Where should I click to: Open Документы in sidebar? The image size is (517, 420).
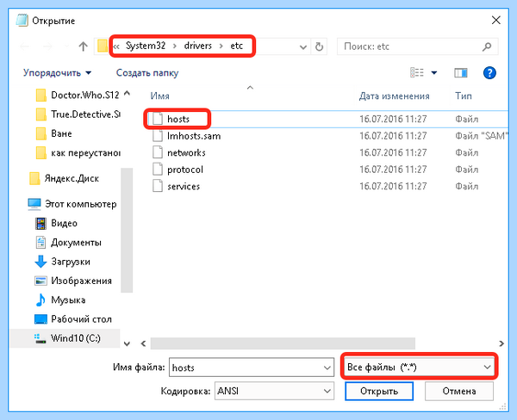click(x=68, y=243)
